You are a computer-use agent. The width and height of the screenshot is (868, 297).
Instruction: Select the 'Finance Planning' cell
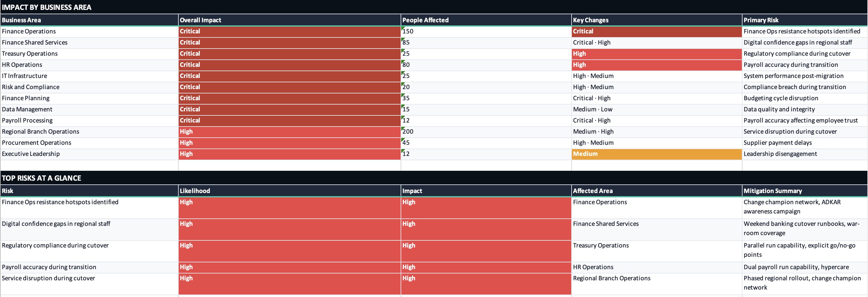89,98
